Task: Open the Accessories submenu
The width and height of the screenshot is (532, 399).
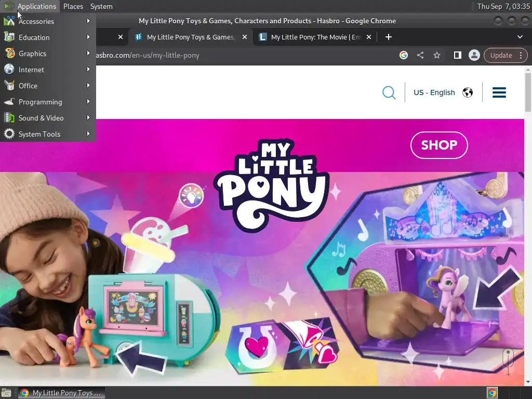Action: [x=48, y=21]
